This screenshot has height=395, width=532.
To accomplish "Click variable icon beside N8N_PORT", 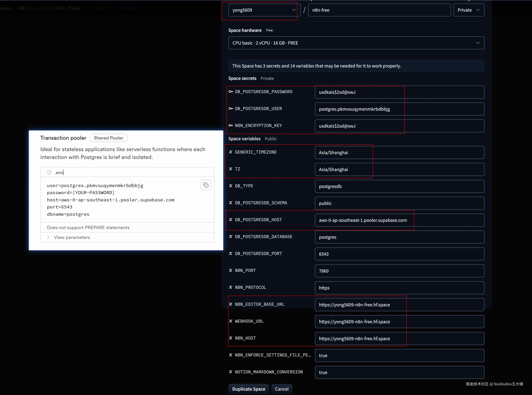I will (x=231, y=270).
